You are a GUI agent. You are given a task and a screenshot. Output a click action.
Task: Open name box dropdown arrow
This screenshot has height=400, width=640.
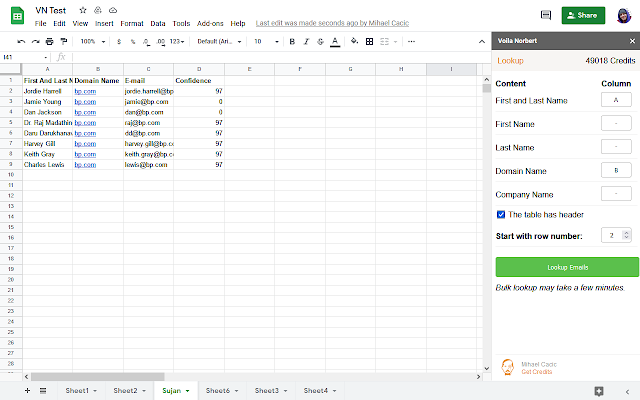click(x=45, y=58)
